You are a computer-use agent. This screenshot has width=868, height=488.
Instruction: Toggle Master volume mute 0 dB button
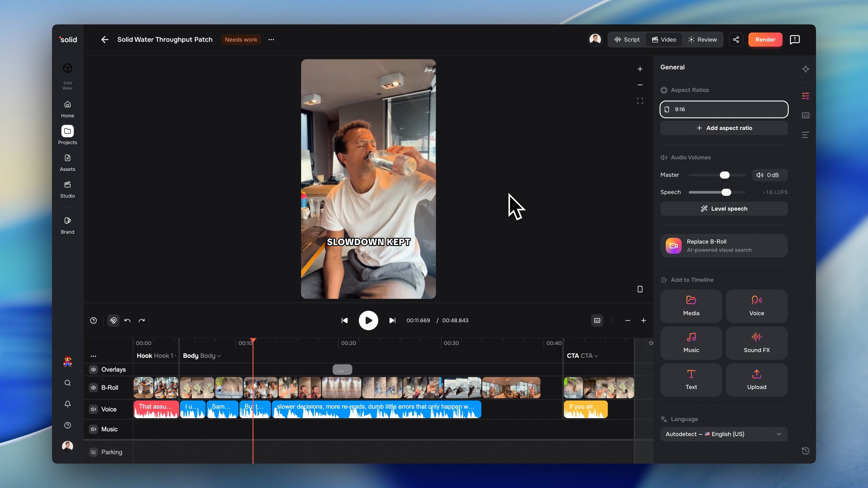[770, 175]
